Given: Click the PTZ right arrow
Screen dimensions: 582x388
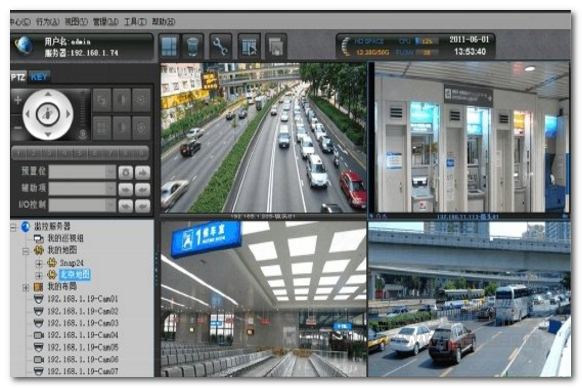Looking at the screenshot, I should (68, 114).
